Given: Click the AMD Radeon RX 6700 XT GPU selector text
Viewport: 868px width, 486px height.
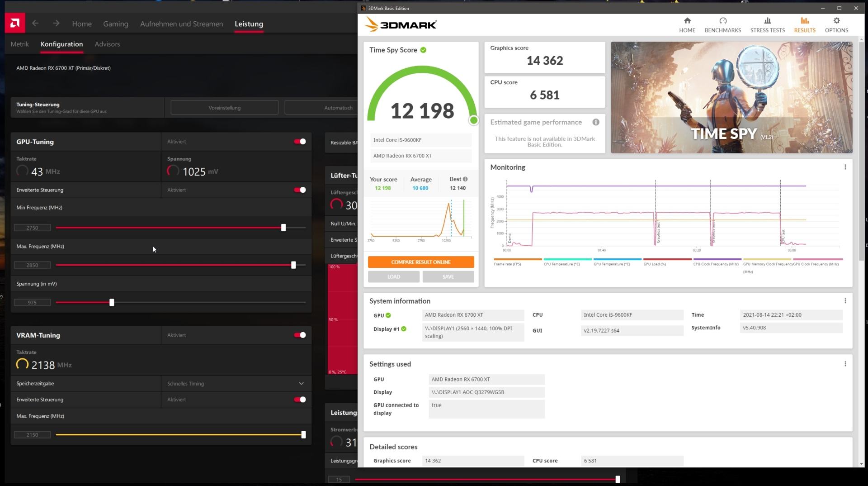Looking at the screenshot, I should pos(64,68).
